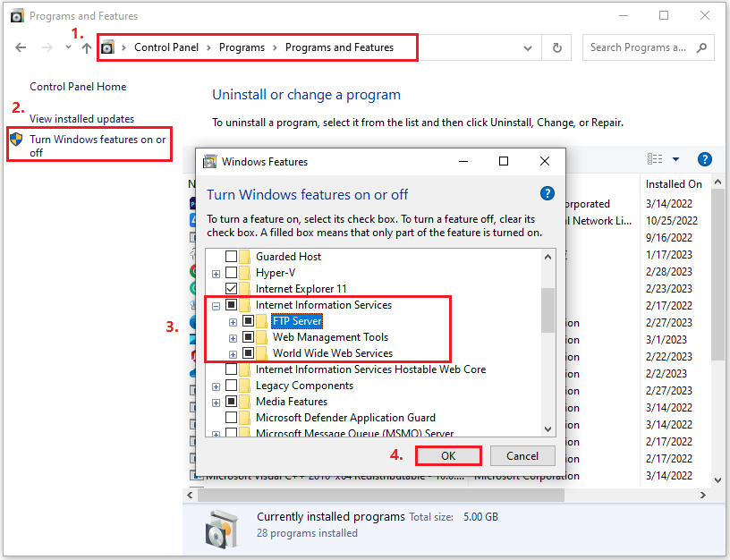Image resolution: width=730 pixels, height=560 pixels.
Task: Close the Windows Features dialog
Action: click(545, 161)
